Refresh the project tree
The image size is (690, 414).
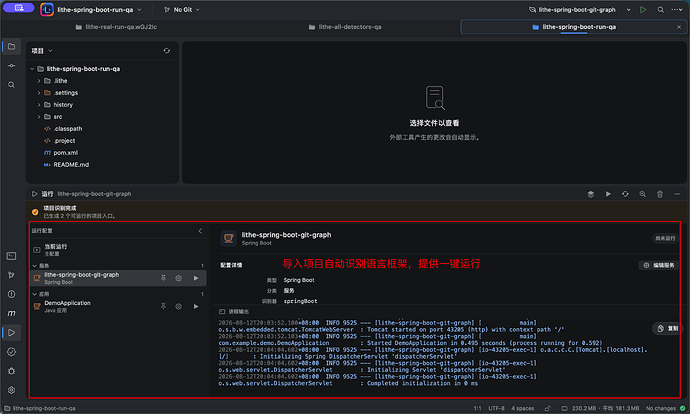(x=166, y=51)
